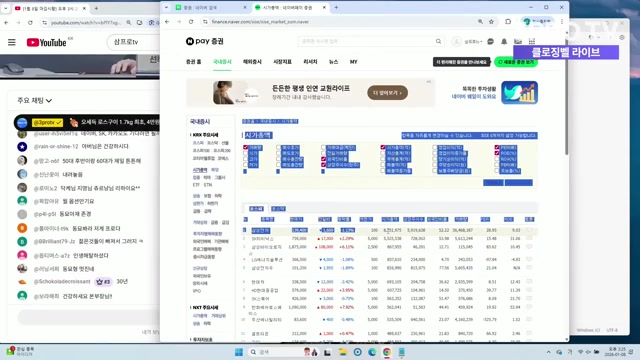Click the Naver page vertical scrollbar
Viewport: 640px width, 360px height.
coord(567,94)
